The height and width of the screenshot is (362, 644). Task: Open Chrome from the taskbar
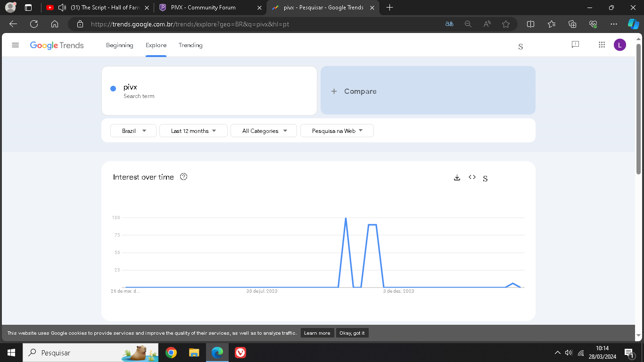(x=171, y=353)
